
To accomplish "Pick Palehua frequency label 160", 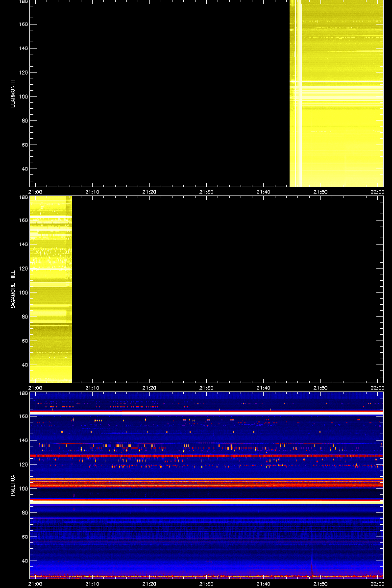I will pyautogui.click(x=23, y=416).
